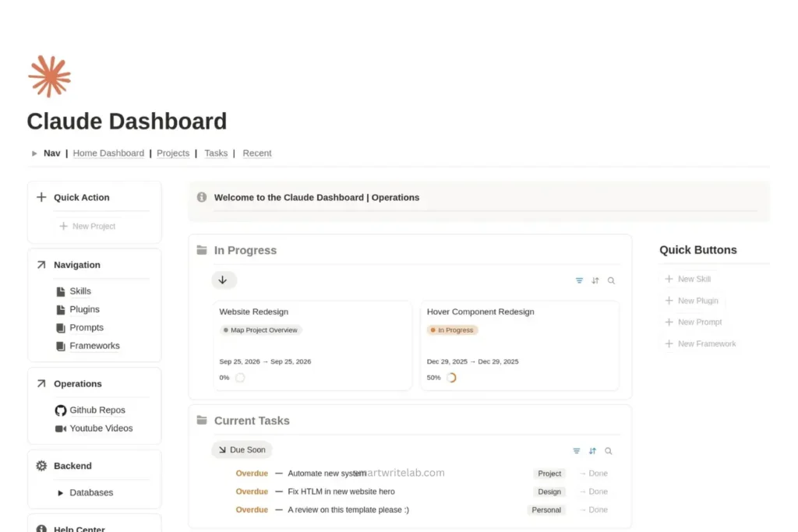The height and width of the screenshot is (532, 798).
Task: Mark 'A review on this template' task Done
Action: point(593,509)
